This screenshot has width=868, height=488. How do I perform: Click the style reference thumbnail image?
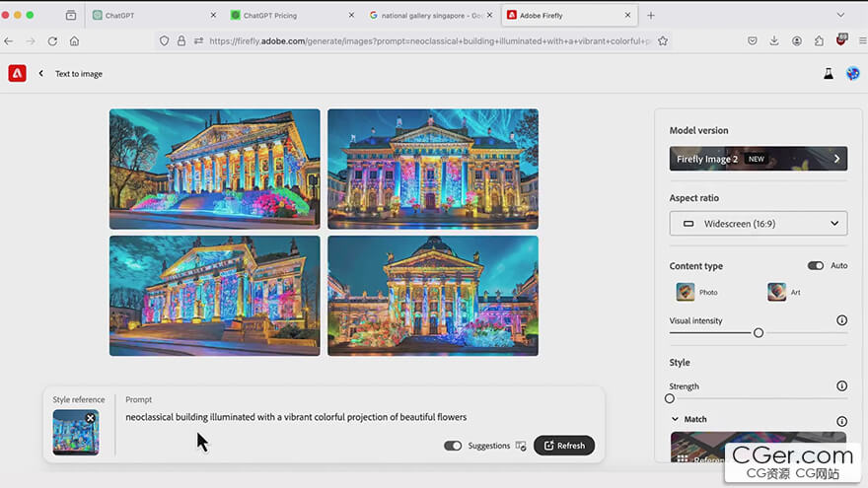click(x=76, y=432)
